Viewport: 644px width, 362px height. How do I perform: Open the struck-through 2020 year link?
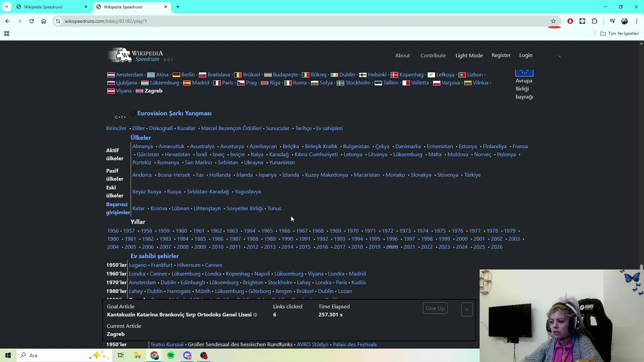tap(392, 247)
